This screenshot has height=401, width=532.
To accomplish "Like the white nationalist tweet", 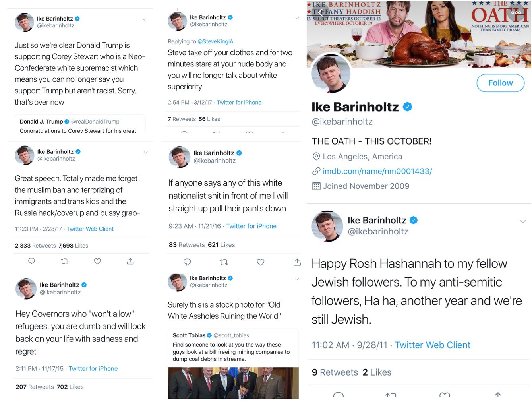I will point(261,262).
